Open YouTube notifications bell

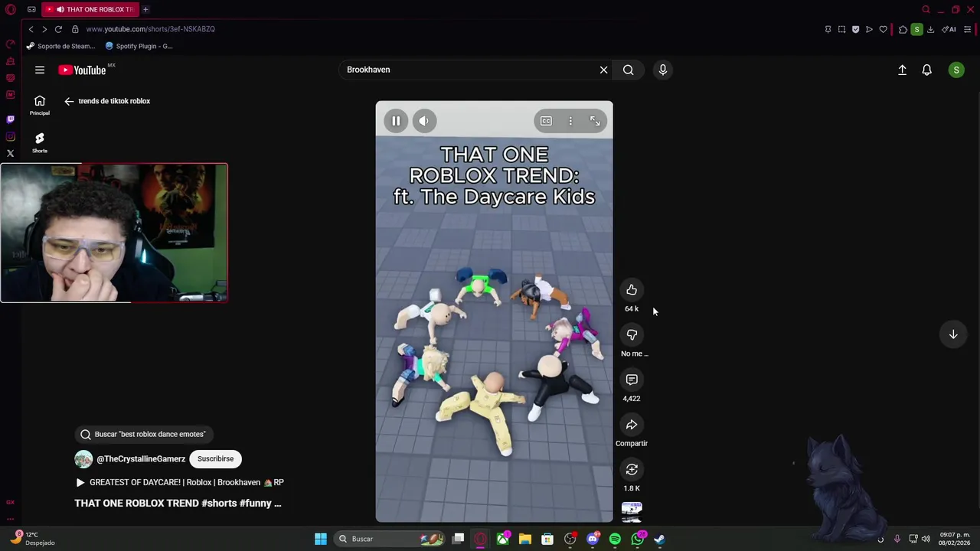point(926,70)
